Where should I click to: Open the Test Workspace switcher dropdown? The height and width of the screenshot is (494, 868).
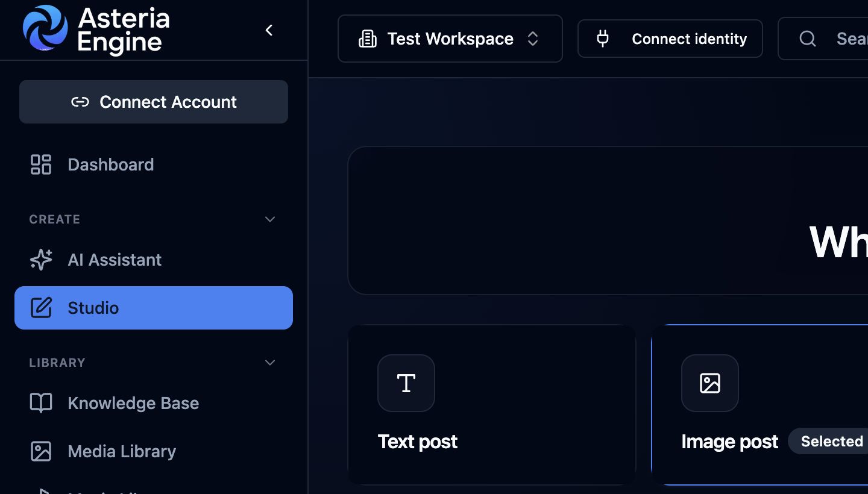[x=450, y=39]
